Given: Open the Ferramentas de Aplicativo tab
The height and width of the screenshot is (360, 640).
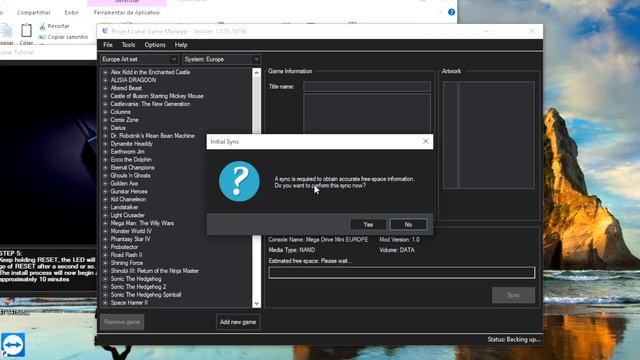Looking at the screenshot, I should pyautogui.click(x=127, y=13).
